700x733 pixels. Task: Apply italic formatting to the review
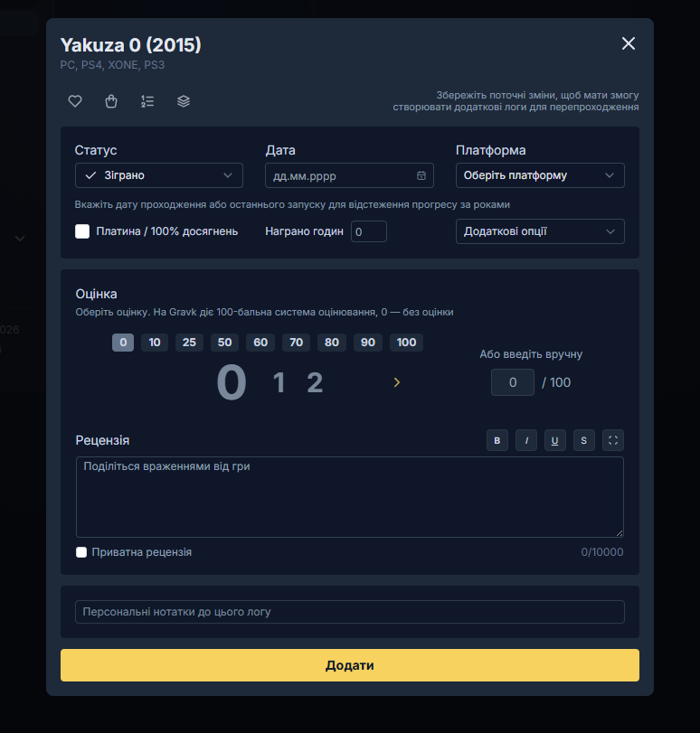pos(526,440)
